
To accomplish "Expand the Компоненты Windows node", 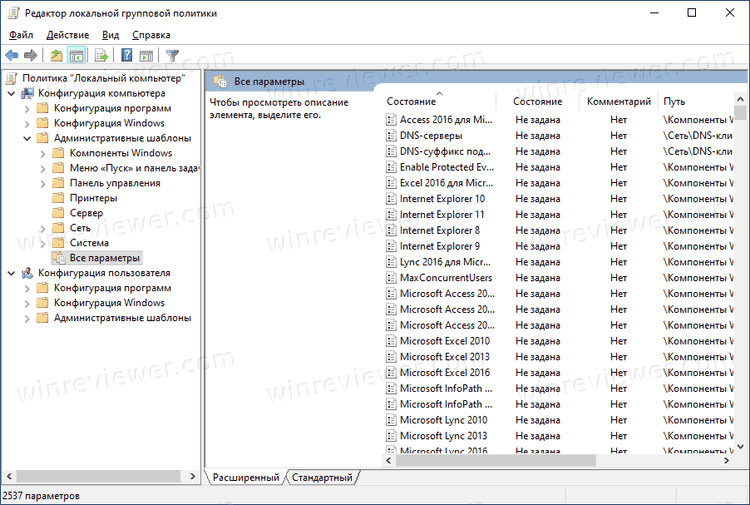I will point(43,154).
